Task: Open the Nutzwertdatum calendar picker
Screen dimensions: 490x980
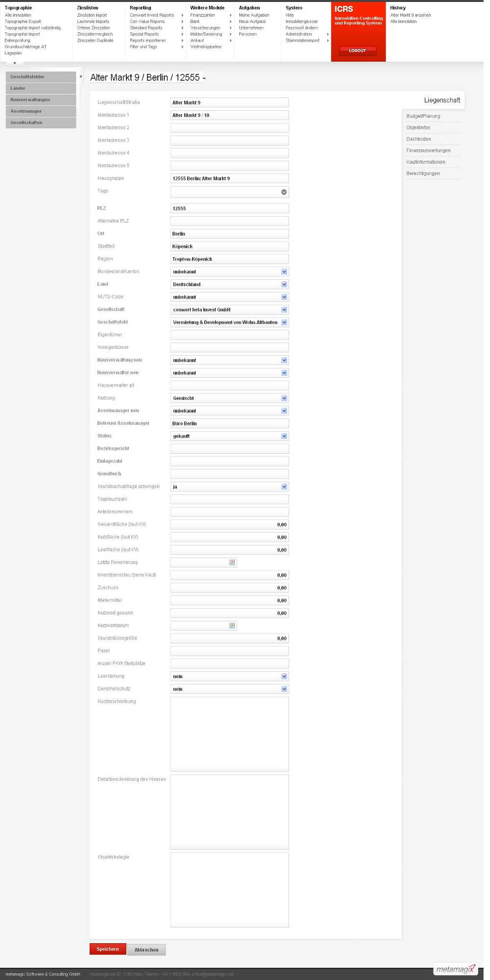Action: coord(232,626)
